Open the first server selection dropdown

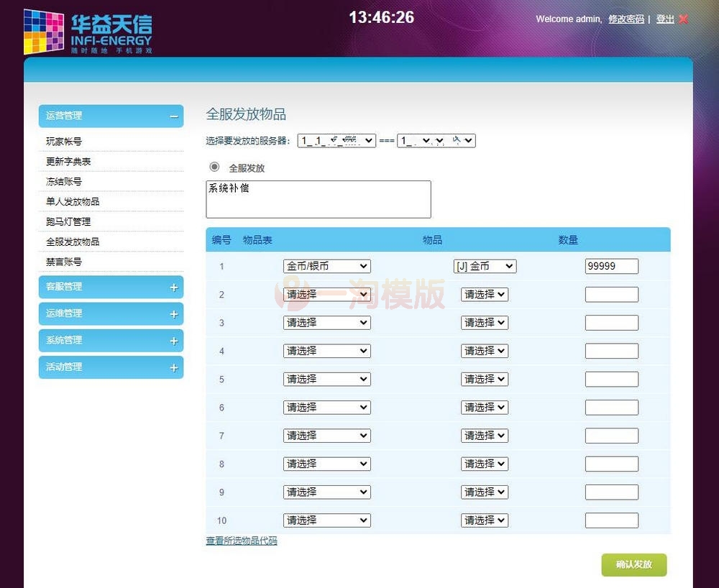pos(336,140)
